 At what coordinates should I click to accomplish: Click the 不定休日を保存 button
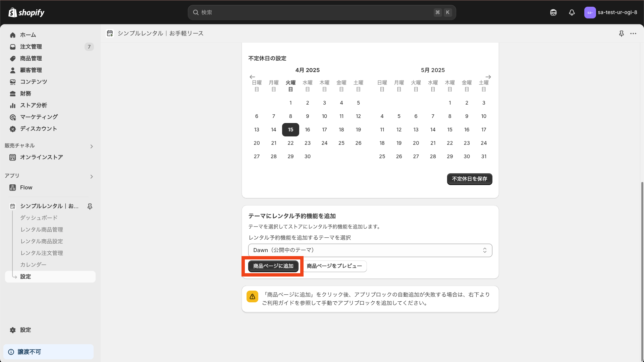(x=469, y=179)
